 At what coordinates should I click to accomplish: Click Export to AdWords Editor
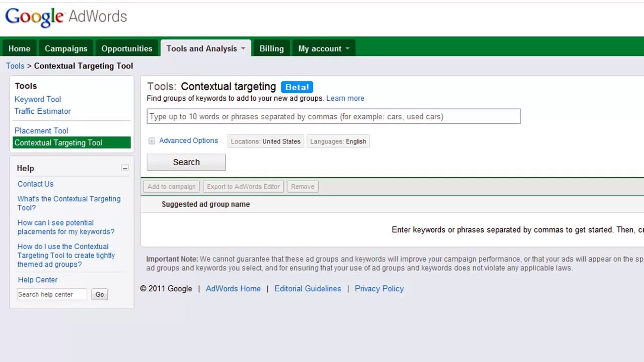(243, 186)
